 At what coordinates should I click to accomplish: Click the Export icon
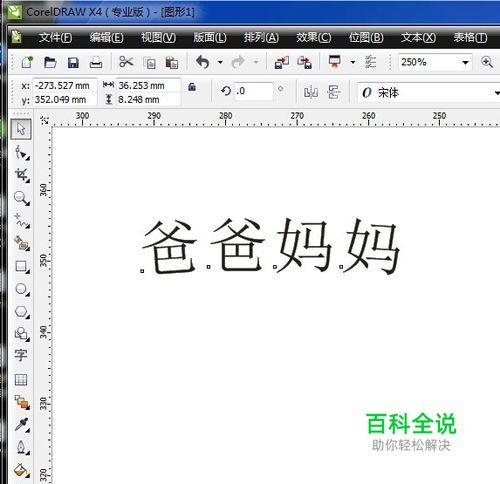(304, 62)
